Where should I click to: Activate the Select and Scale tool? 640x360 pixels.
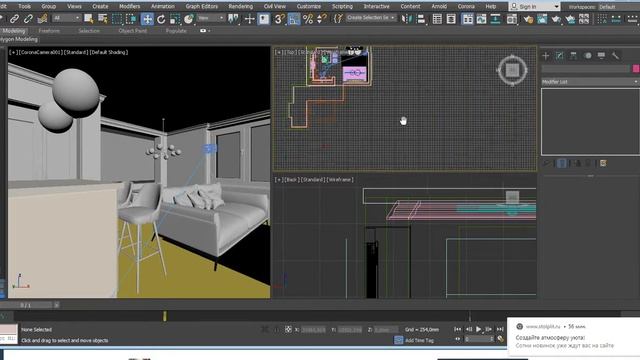[175, 19]
